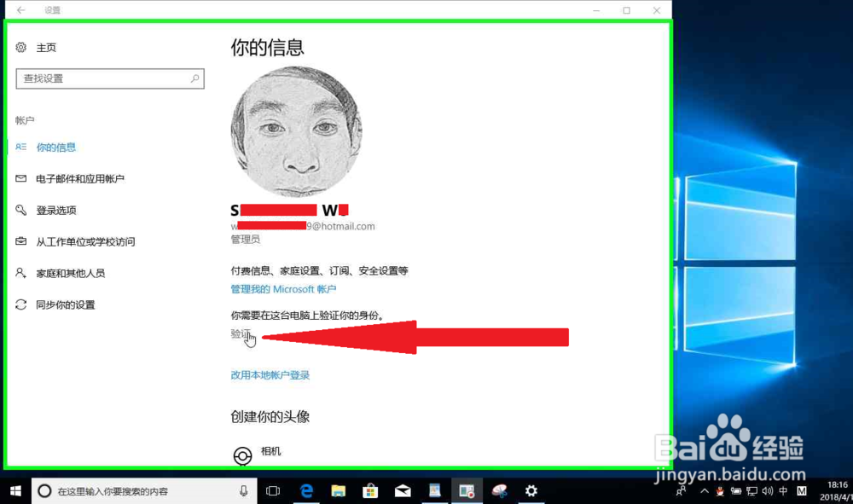Expand the hidden icons chevron in the tray

705,491
